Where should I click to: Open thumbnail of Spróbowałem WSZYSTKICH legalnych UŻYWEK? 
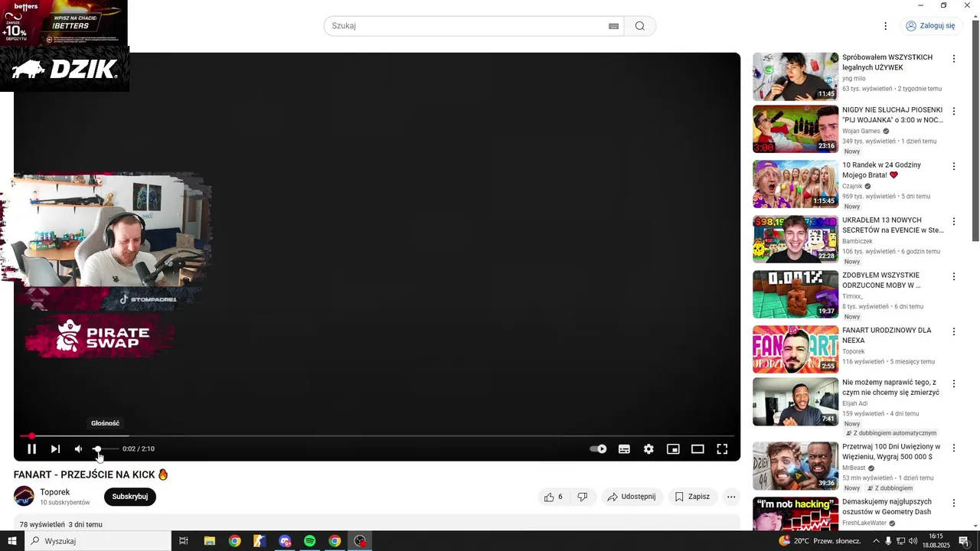[x=795, y=77]
